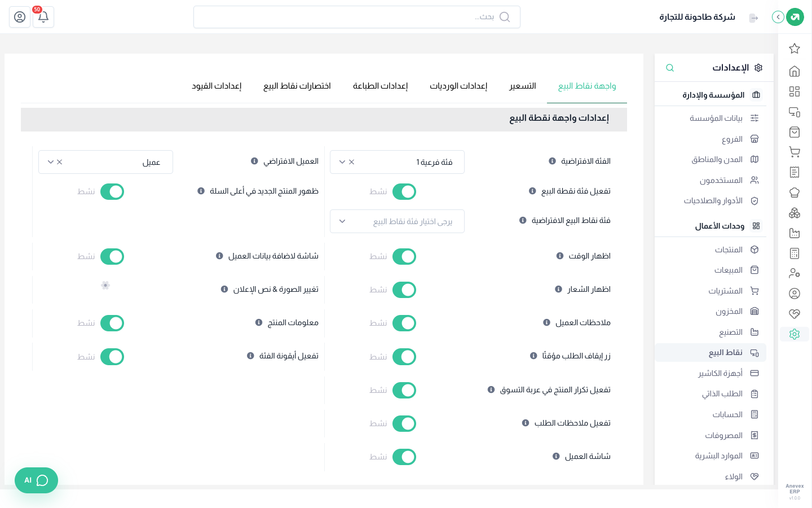Open أجهزة الكاشير in settings sidebar
Image resolution: width=812 pixels, height=508 pixels.
[710, 373]
